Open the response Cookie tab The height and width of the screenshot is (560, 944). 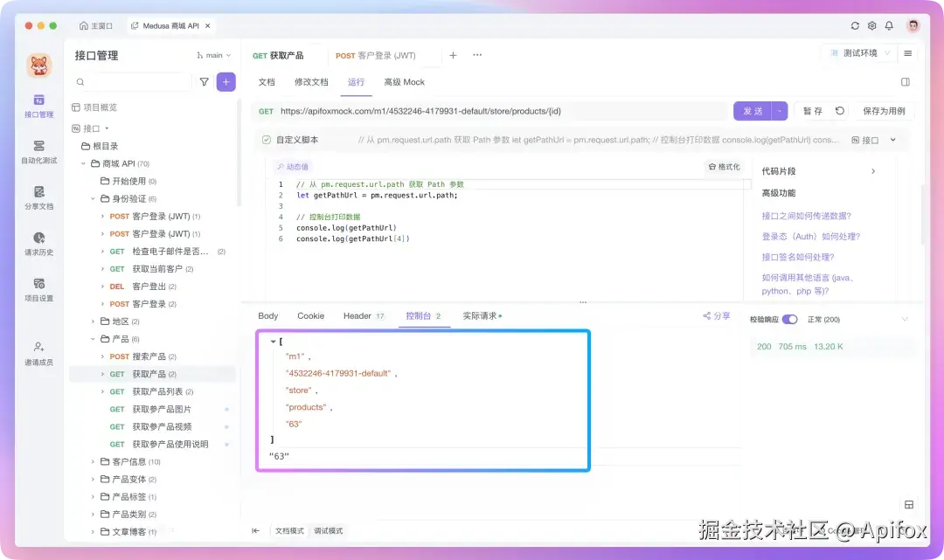click(310, 315)
